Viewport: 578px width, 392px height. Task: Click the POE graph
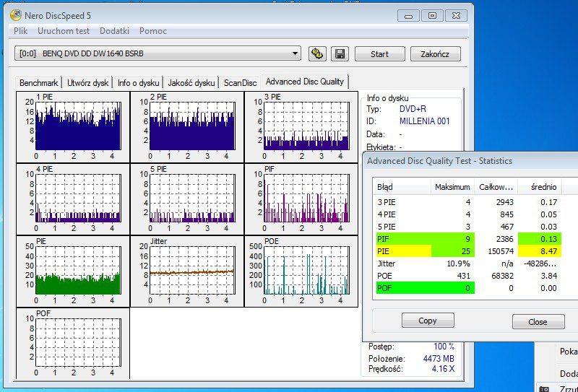pyautogui.click(x=301, y=271)
